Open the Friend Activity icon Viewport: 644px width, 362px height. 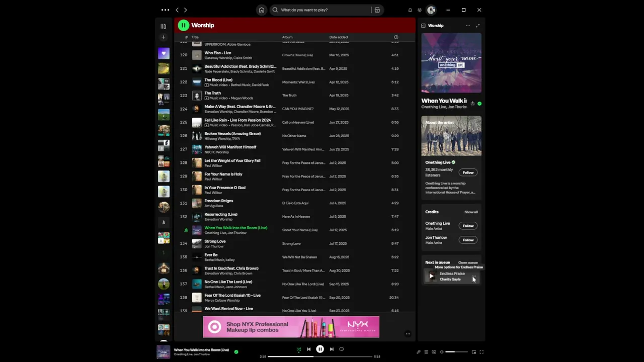coord(420,10)
